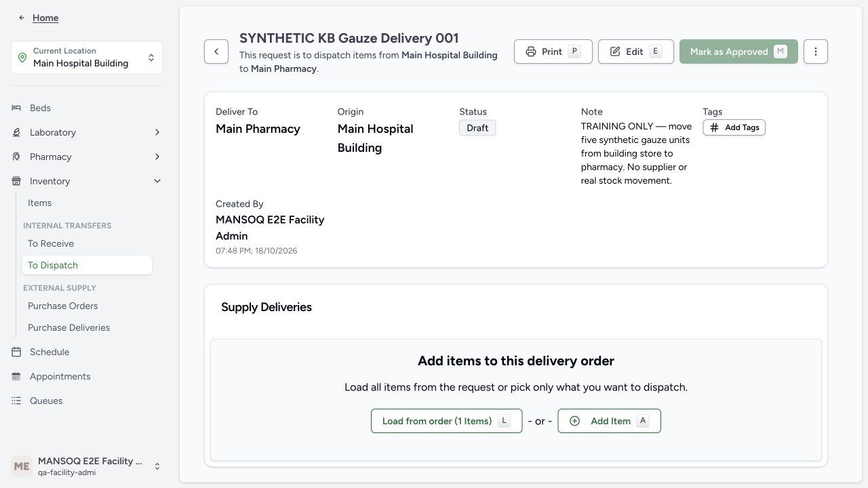
Task: Click the created timestamp 07:48 PM; 18/10/2026
Action: [256, 251]
